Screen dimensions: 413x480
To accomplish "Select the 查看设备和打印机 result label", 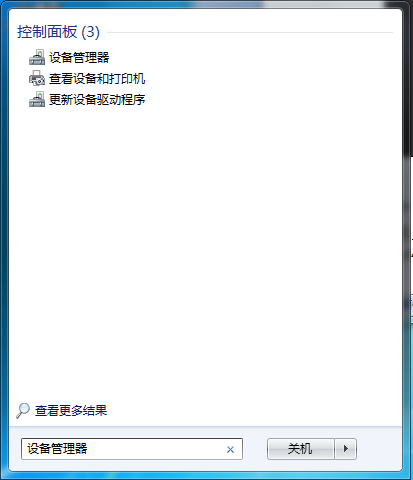I will coord(97,79).
